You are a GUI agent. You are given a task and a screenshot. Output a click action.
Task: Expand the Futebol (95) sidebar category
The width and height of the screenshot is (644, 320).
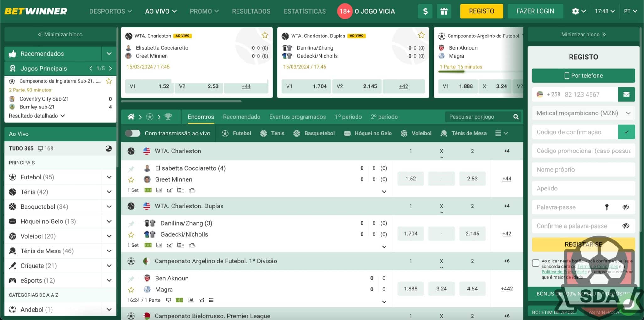coord(109,177)
